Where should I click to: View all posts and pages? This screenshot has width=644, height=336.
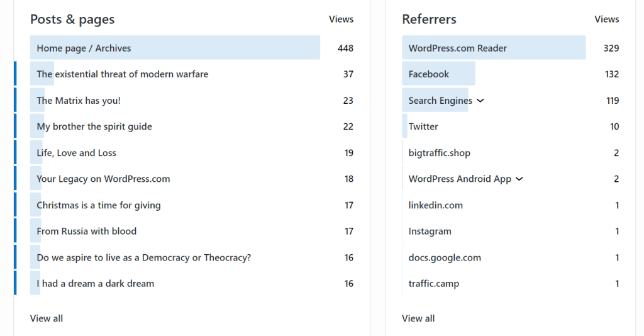[x=47, y=318]
